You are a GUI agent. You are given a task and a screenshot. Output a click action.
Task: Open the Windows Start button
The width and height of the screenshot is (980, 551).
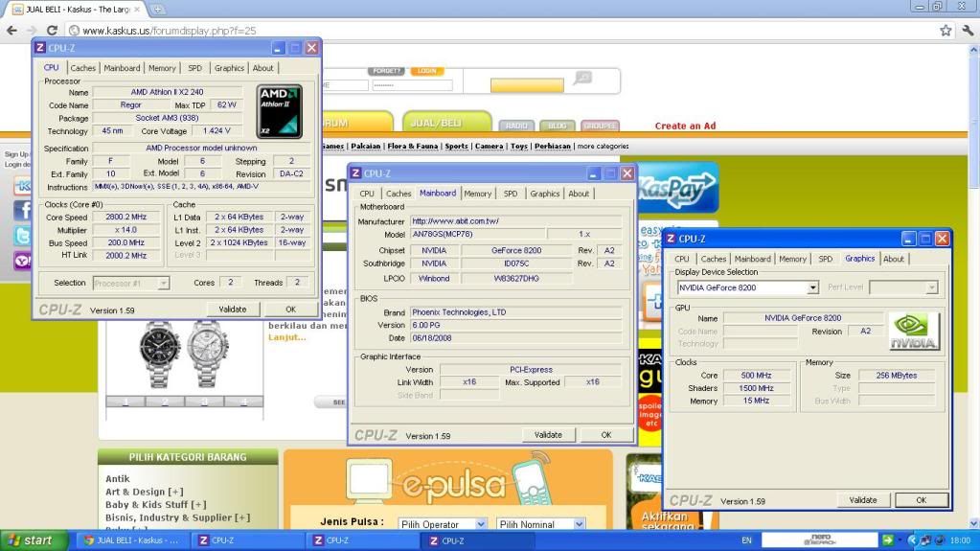click(x=34, y=540)
